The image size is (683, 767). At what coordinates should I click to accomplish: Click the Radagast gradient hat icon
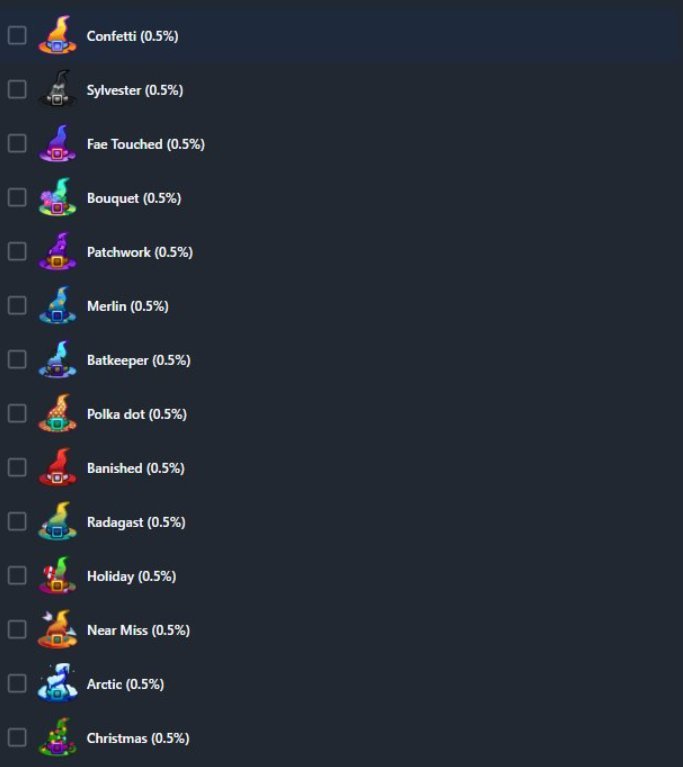pos(58,521)
